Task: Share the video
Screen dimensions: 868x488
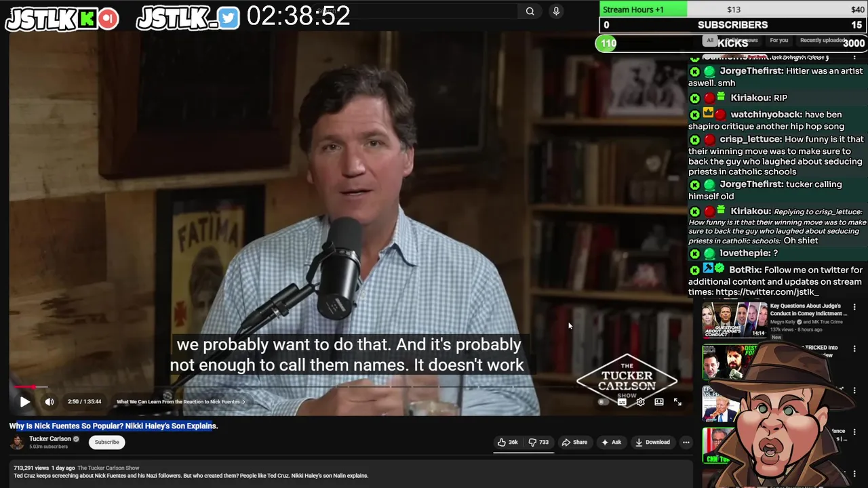Action: click(x=574, y=442)
